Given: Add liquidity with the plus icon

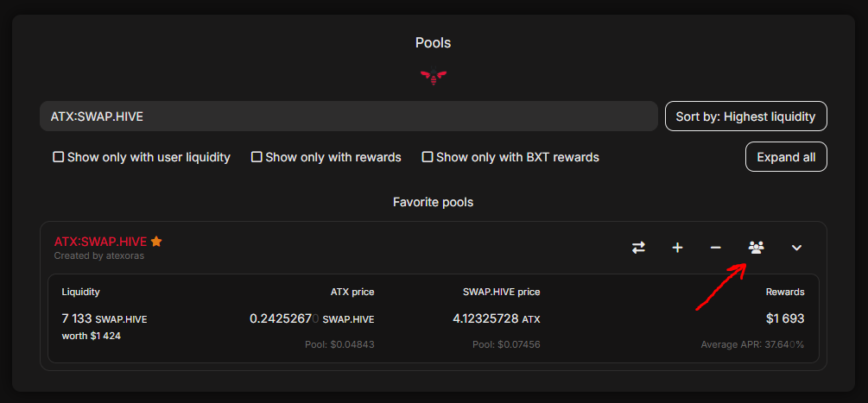Looking at the screenshot, I should click(x=677, y=248).
